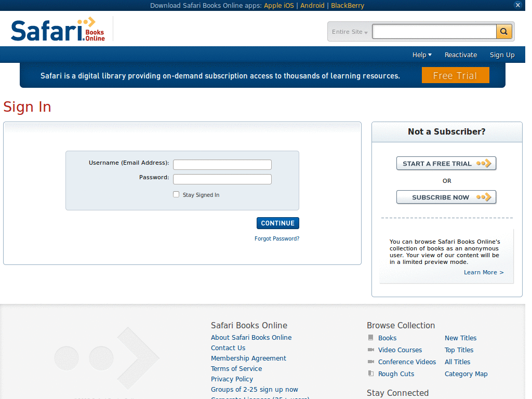The image size is (532, 399).
Task: Open the Forgot Password link
Action: tap(277, 238)
